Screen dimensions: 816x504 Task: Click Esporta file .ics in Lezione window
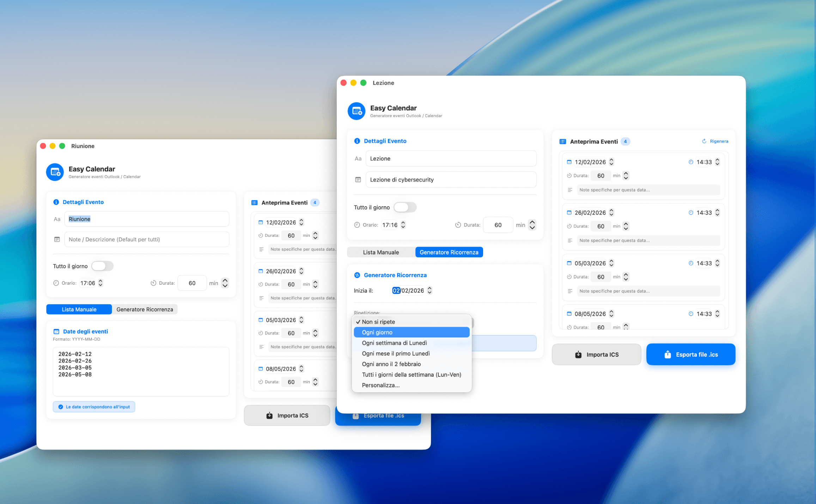[x=690, y=355]
